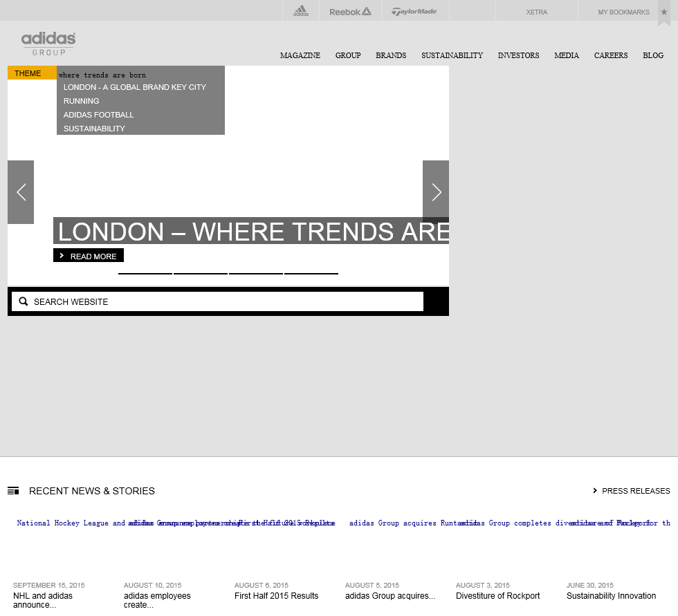Click the August 5, 2015 date

[x=372, y=586]
